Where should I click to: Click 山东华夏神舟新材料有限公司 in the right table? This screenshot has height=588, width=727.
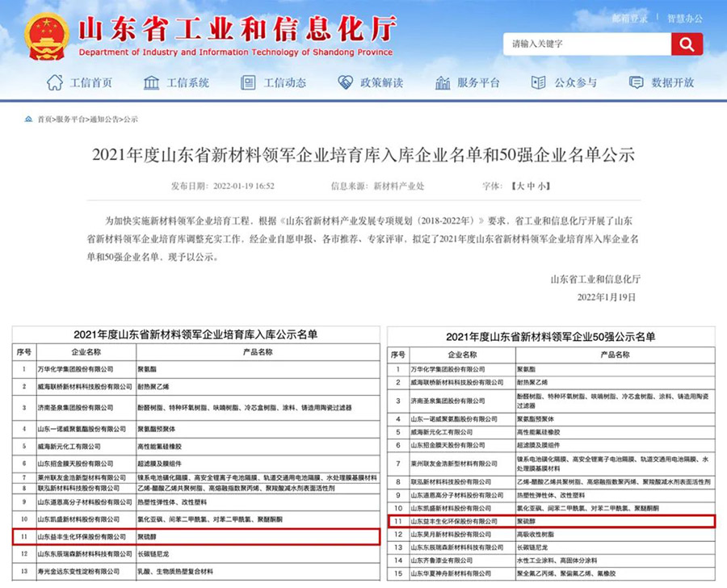[x=451, y=573]
